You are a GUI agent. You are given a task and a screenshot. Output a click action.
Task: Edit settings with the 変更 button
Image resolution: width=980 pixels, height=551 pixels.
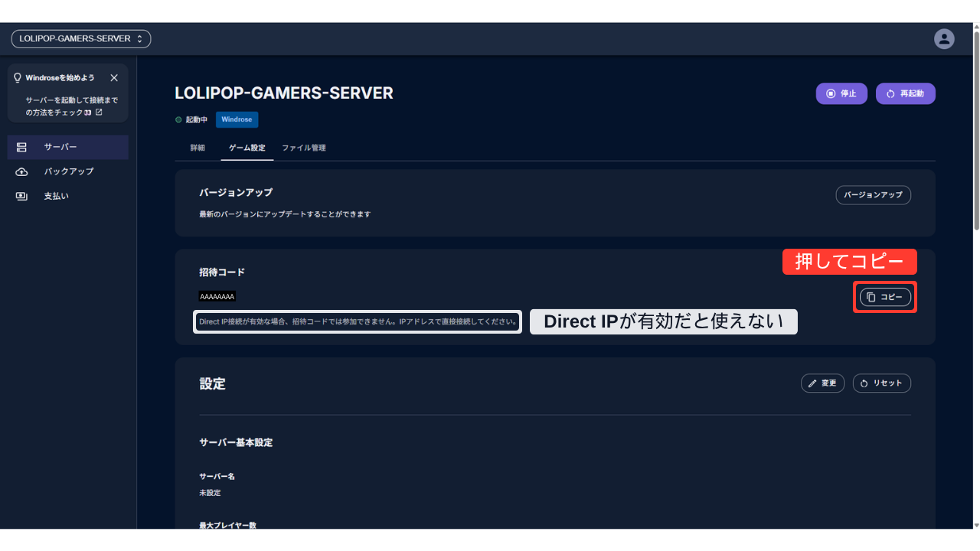tap(823, 383)
